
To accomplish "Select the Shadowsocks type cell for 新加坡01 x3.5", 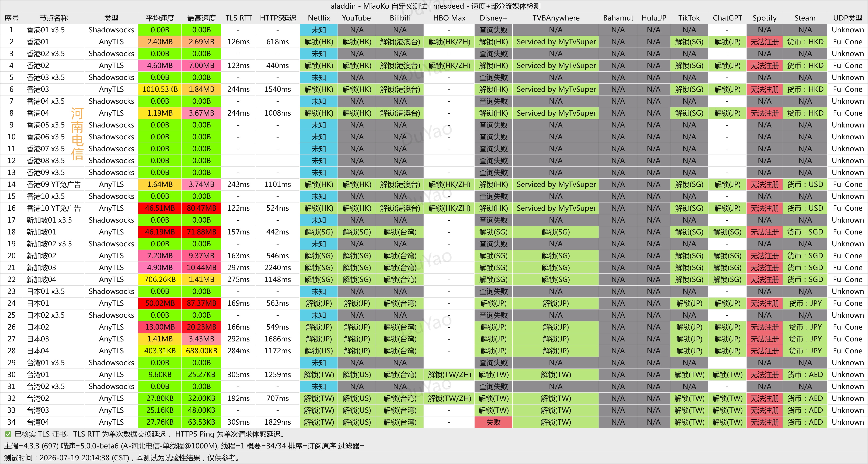I will click(x=111, y=220).
